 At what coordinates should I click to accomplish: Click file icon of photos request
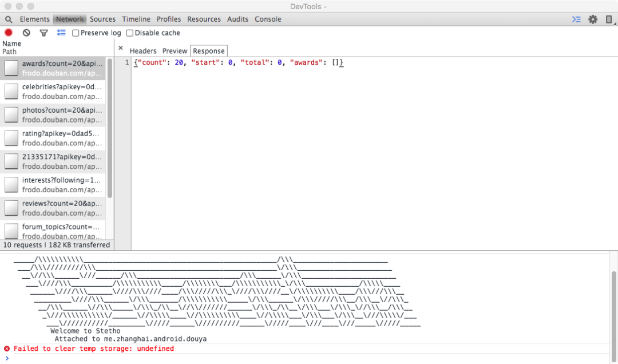[x=11, y=115]
